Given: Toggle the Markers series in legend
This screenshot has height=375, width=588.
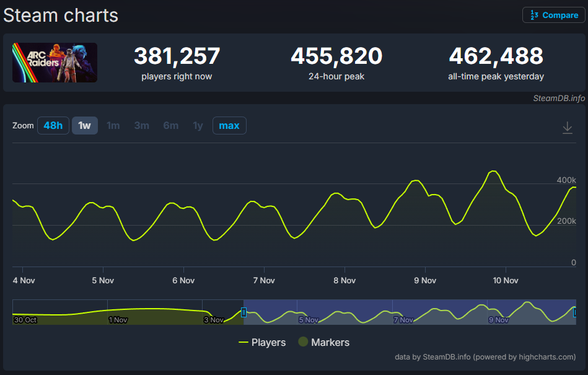Looking at the screenshot, I should 323,342.
